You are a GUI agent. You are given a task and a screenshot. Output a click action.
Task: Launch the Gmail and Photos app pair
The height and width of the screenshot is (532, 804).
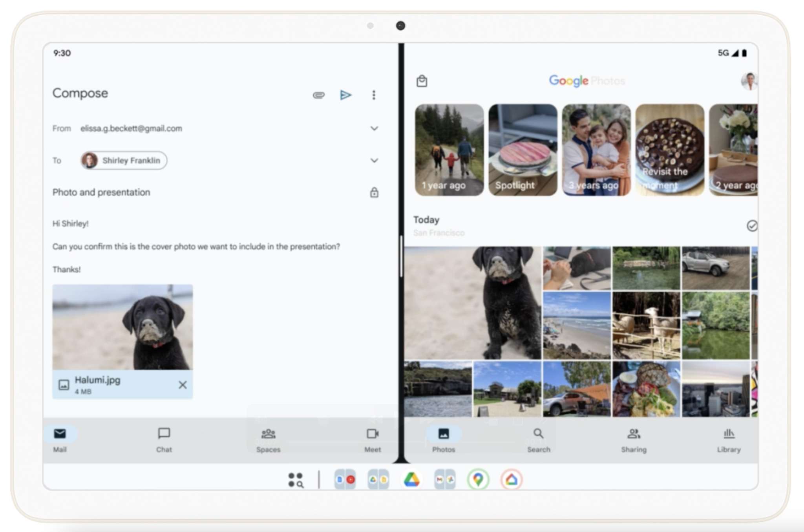(x=445, y=479)
